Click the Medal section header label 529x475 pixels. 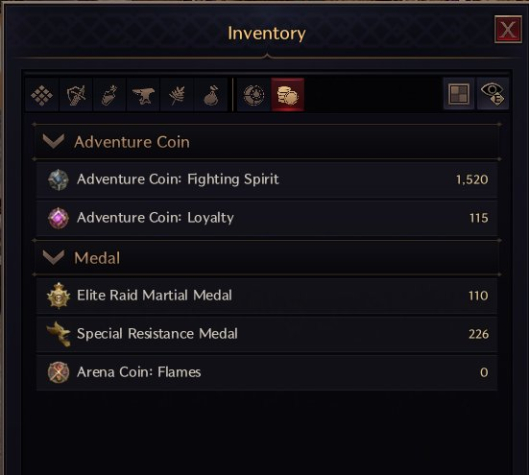[x=97, y=258]
